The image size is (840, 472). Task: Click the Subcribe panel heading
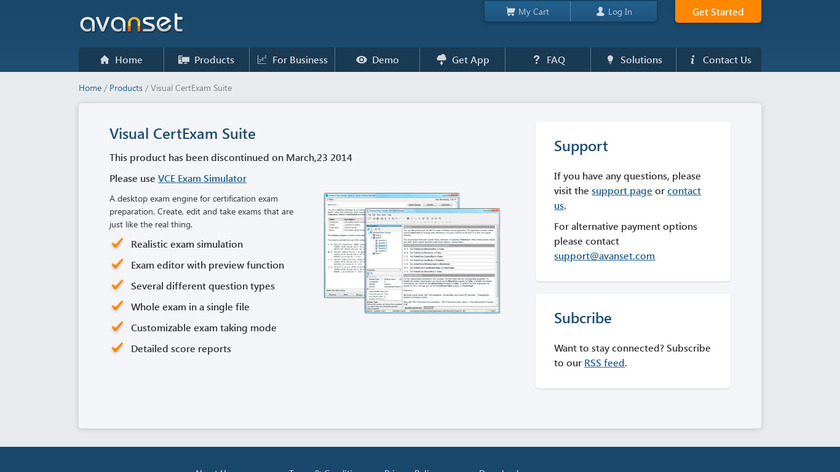pyautogui.click(x=582, y=318)
